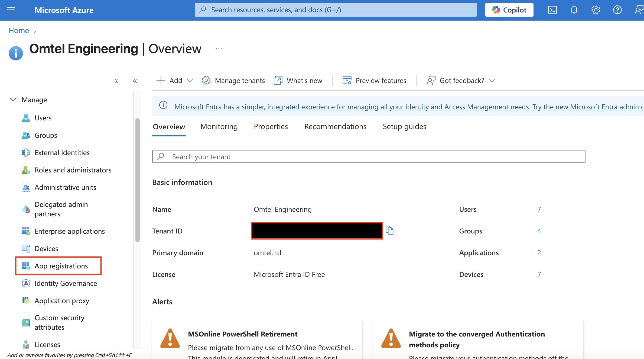Open the Users count 7 link
The width and height of the screenshot is (644, 359).
[539, 209]
